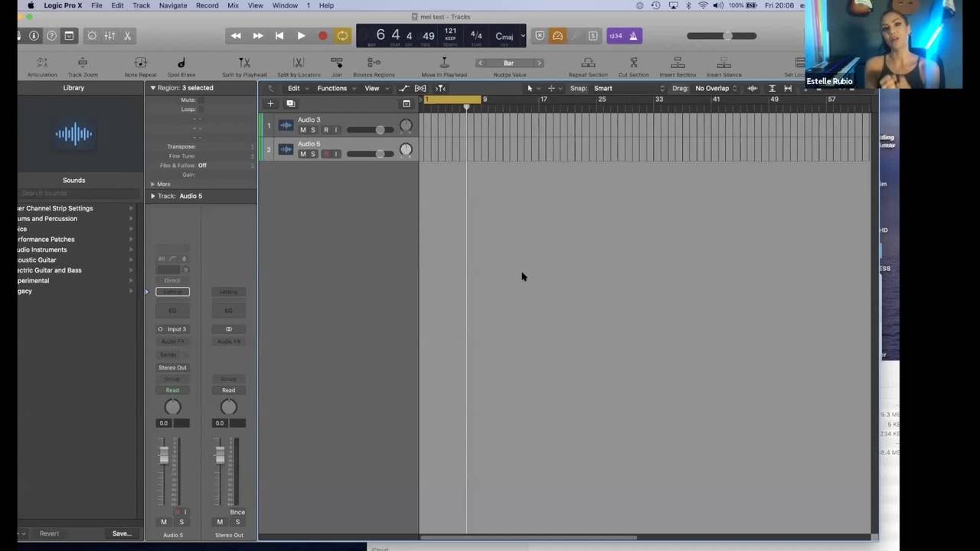Bounce Regions in place
Image resolution: width=980 pixels, height=551 pixels.
point(374,67)
